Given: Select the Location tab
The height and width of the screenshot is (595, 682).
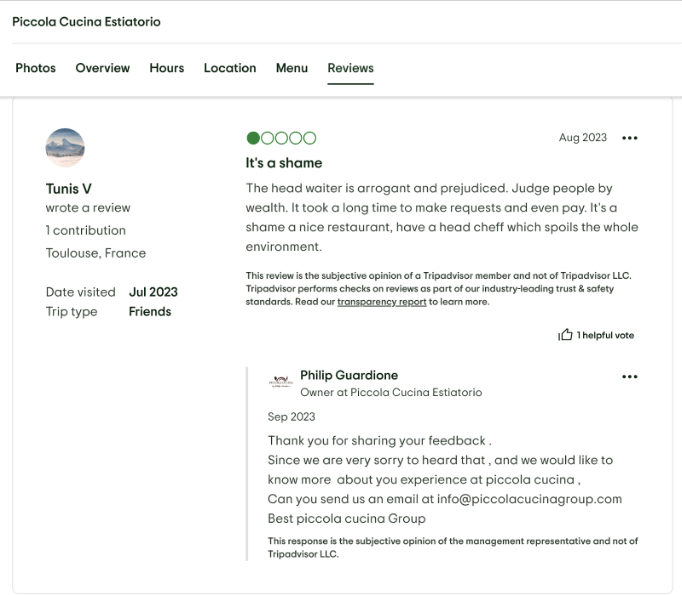Looking at the screenshot, I should coord(230,68).
